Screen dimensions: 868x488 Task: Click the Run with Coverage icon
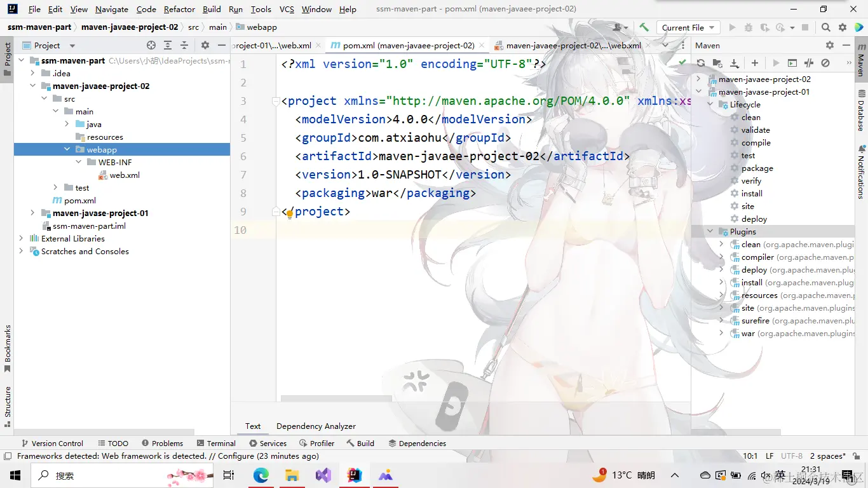coord(764,27)
